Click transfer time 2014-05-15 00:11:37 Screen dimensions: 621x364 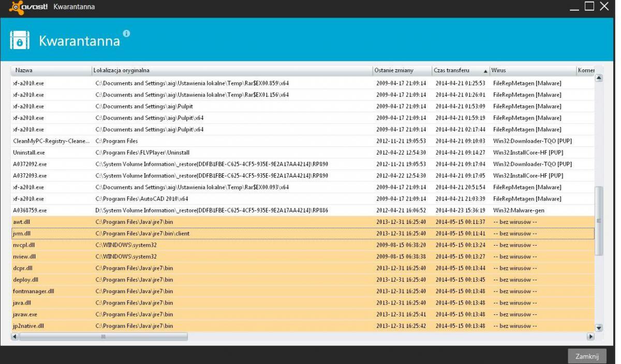pos(460,222)
